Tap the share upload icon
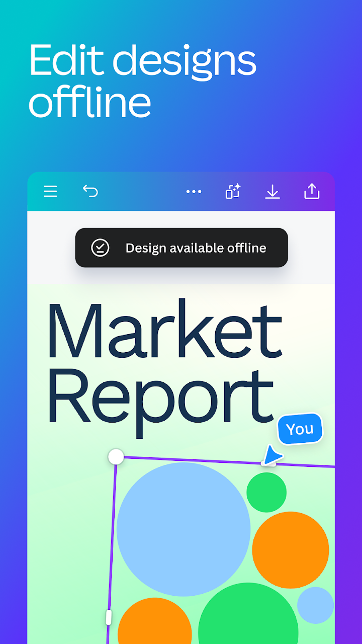The width and height of the screenshot is (362, 644). 312,191
